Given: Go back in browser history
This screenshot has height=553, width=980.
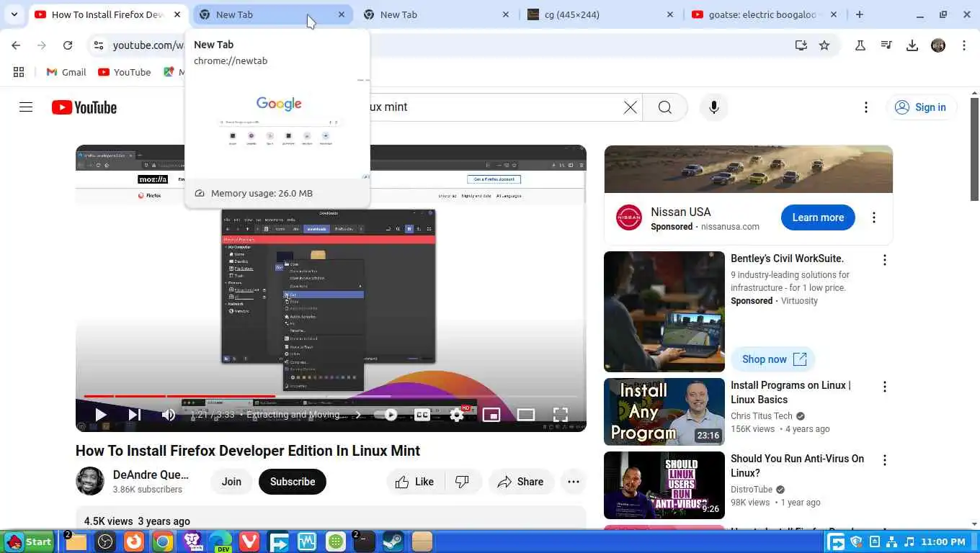Looking at the screenshot, I should 16,45.
